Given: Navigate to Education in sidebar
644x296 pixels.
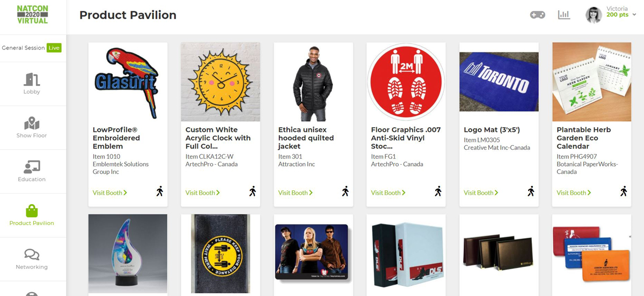Looking at the screenshot, I should point(32,172).
